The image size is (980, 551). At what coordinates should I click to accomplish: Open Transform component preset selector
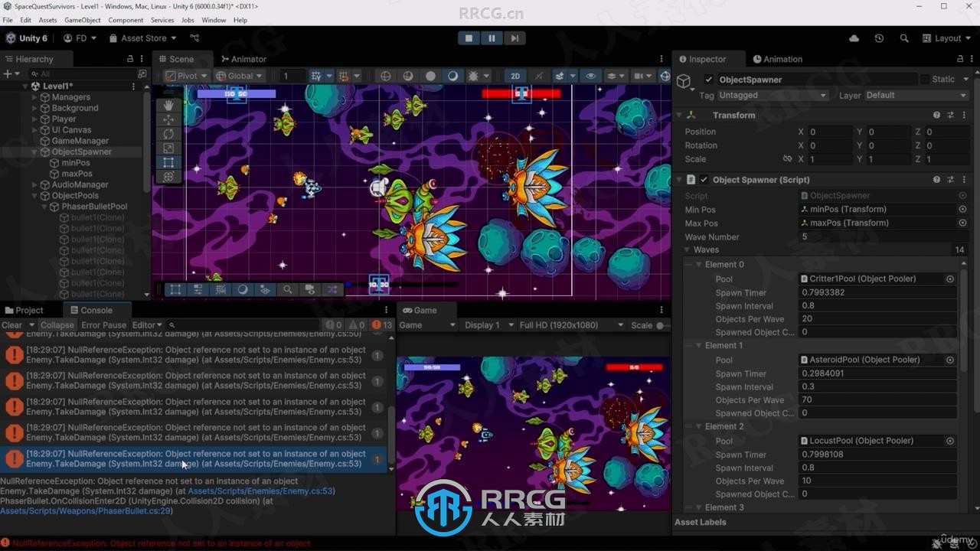pos(950,115)
